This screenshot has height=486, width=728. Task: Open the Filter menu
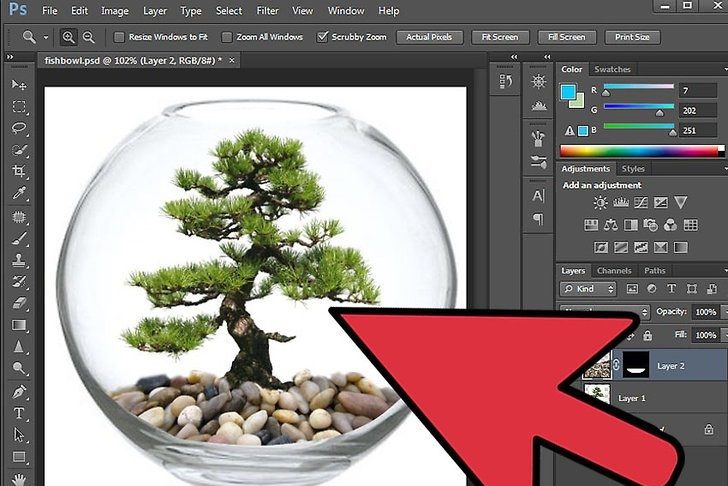pyautogui.click(x=267, y=11)
